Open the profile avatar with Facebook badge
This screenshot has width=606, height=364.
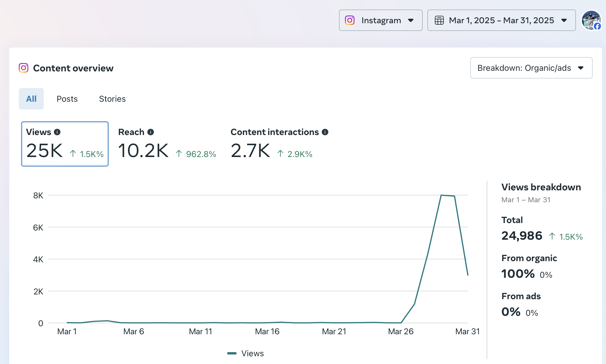pos(591,20)
